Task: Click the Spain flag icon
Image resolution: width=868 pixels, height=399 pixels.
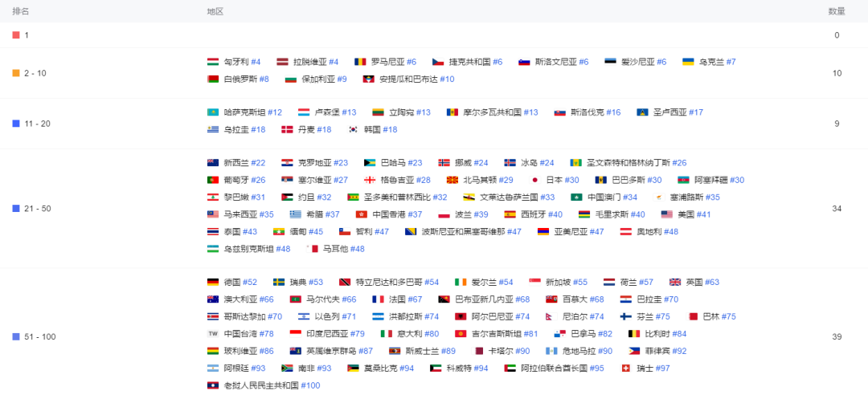Action: click(x=510, y=214)
